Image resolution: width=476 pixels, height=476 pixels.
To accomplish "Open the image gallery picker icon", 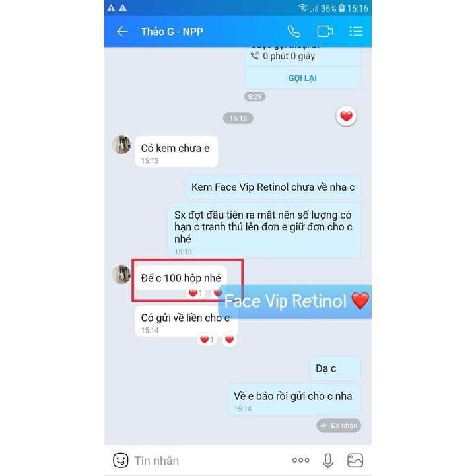I will (x=355, y=460).
